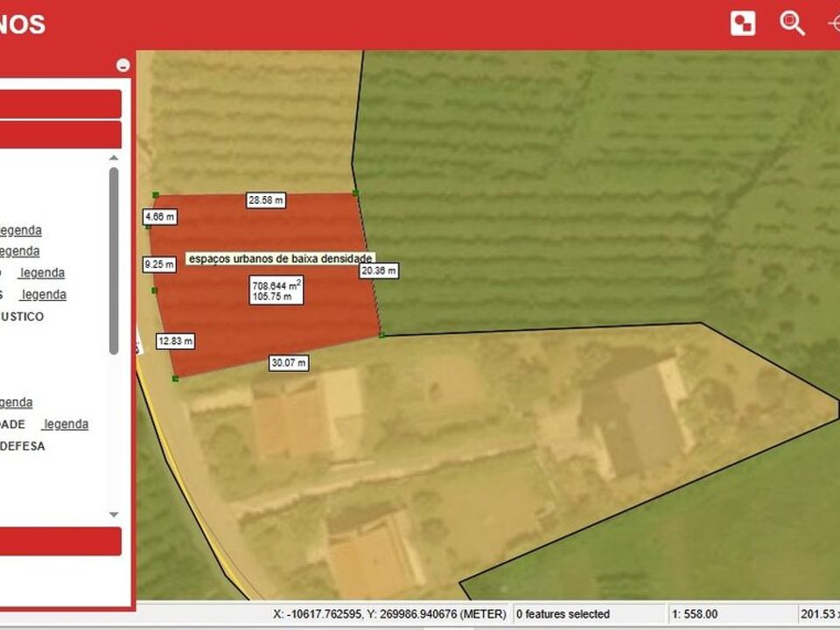Open the legenda link directly above USTICO heading
Screen dimensions: 840x630
[44, 295]
